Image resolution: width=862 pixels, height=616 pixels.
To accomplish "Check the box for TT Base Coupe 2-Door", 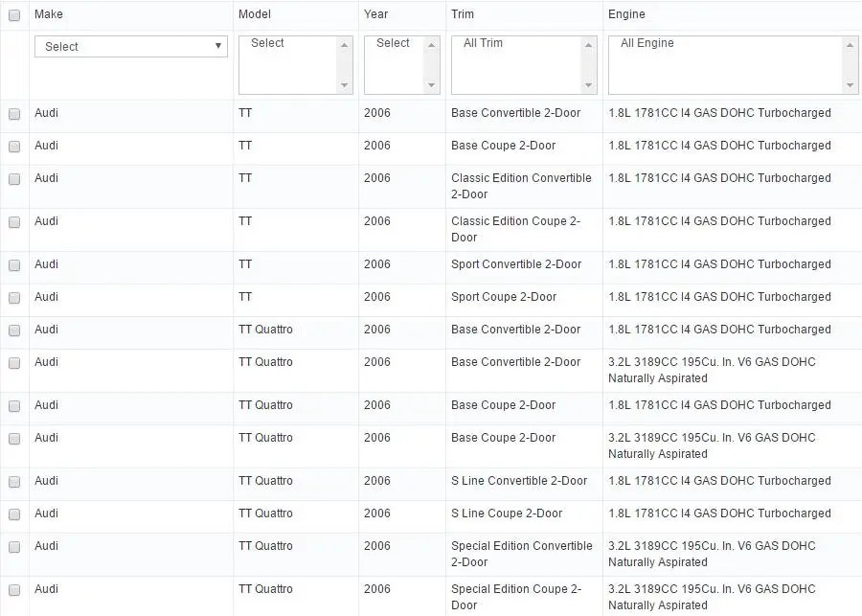I will [14, 147].
